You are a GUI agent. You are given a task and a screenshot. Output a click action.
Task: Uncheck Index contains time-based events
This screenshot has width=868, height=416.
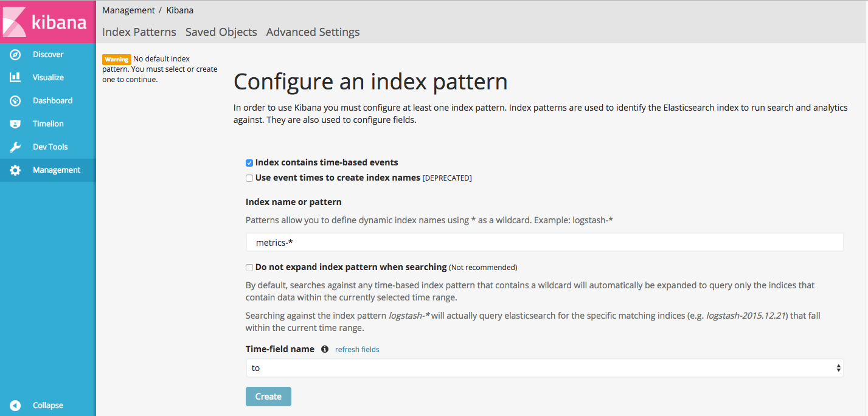[x=249, y=163]
